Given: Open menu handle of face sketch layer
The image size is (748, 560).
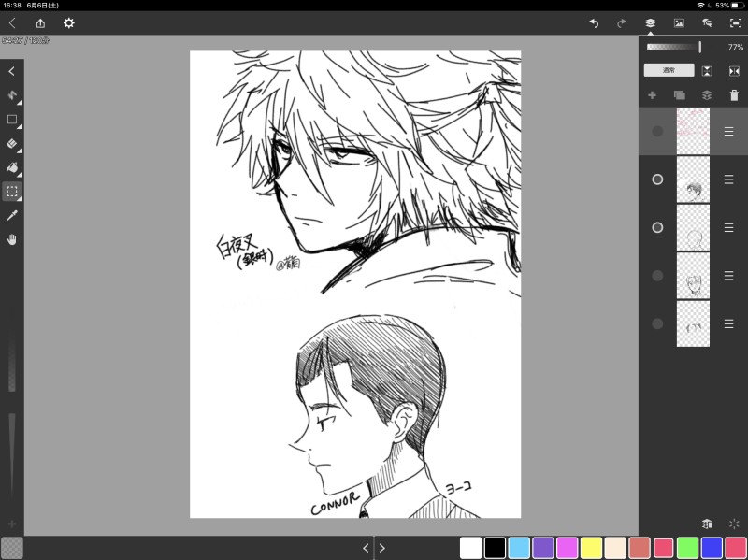Looking at the screenshot, I should [x=728, y=276].
